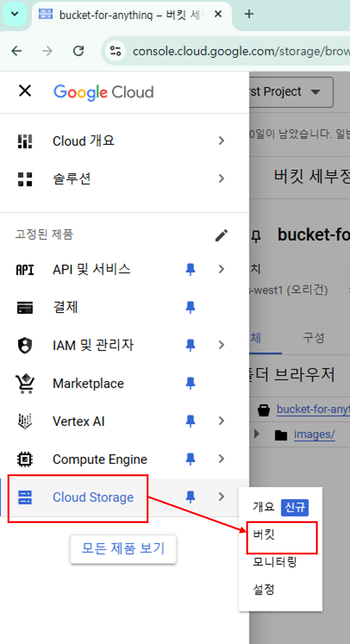350x644 pixels.
Task: Open the project selector dropdown
Action: click(x=291, y=92)
